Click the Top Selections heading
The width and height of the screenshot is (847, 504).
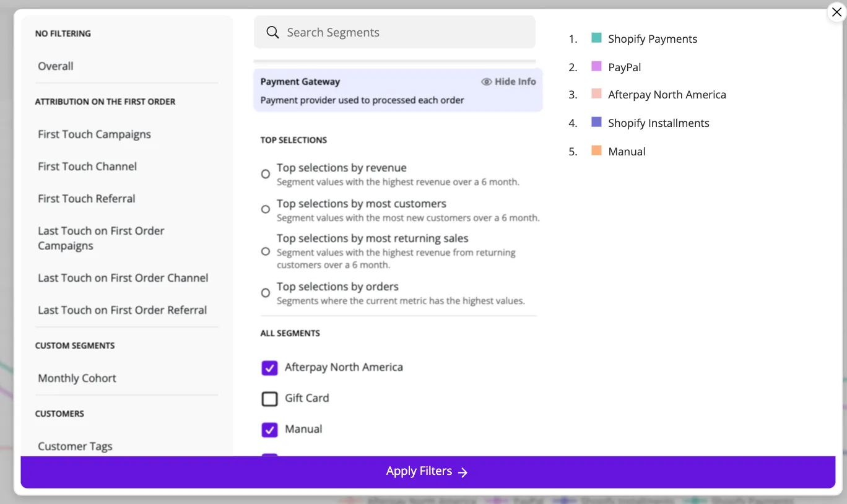tap(293, 140)
